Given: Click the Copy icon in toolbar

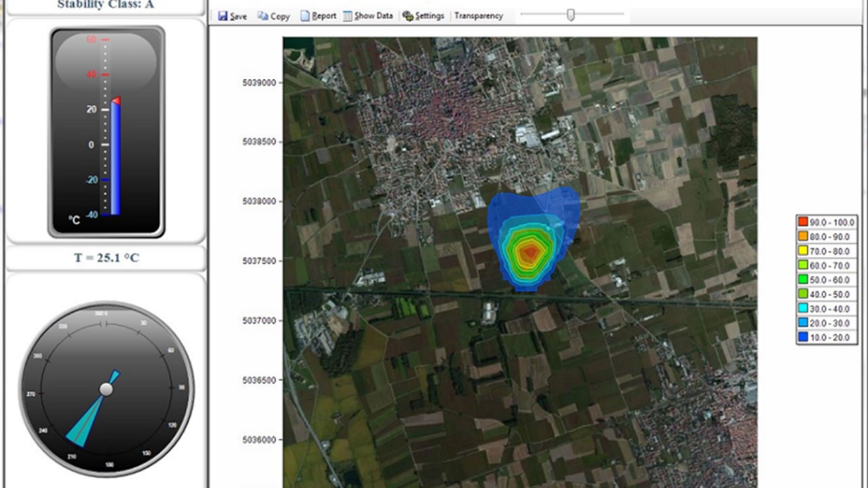Looking at the screenshot, I should (263, 16).
